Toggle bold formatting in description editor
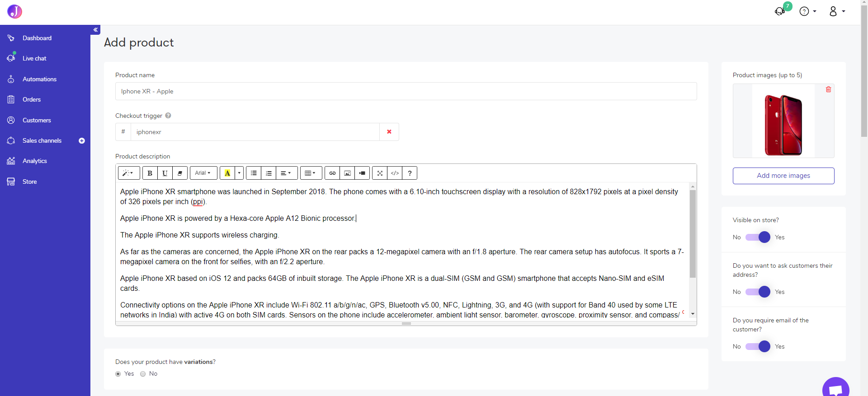This screenshot has height=396, width=868. (x=150, y=173)
